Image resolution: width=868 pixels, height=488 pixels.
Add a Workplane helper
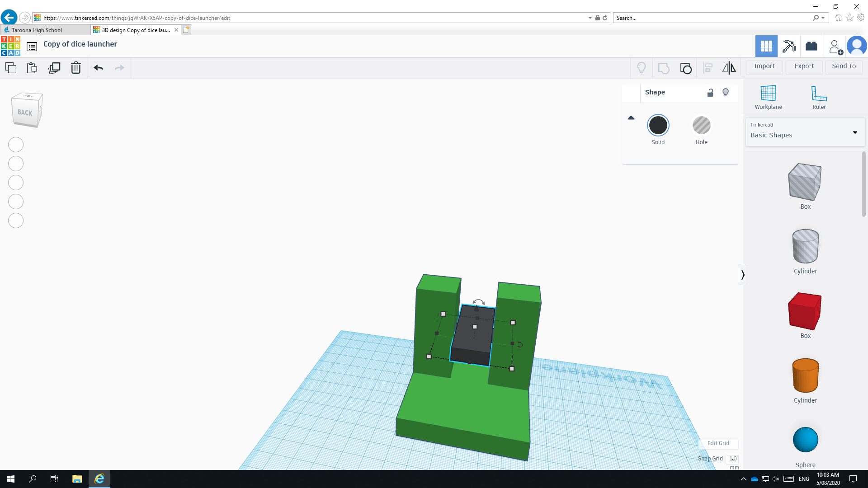768,96
